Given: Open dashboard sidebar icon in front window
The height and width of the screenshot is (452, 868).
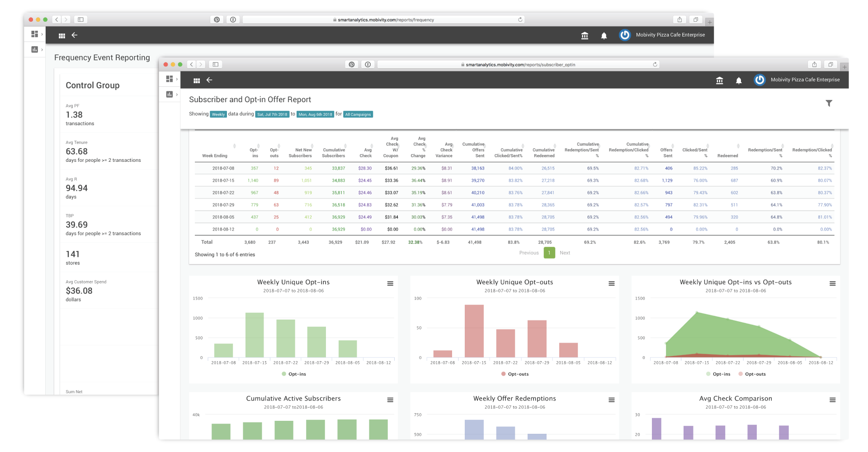Looking at the screenshot, I should pos(170,79).
